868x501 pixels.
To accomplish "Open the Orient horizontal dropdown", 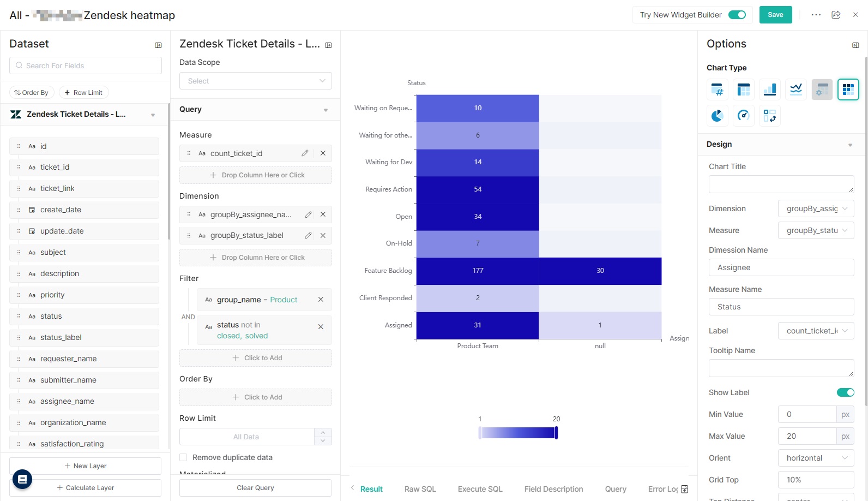I will (816, 458).
